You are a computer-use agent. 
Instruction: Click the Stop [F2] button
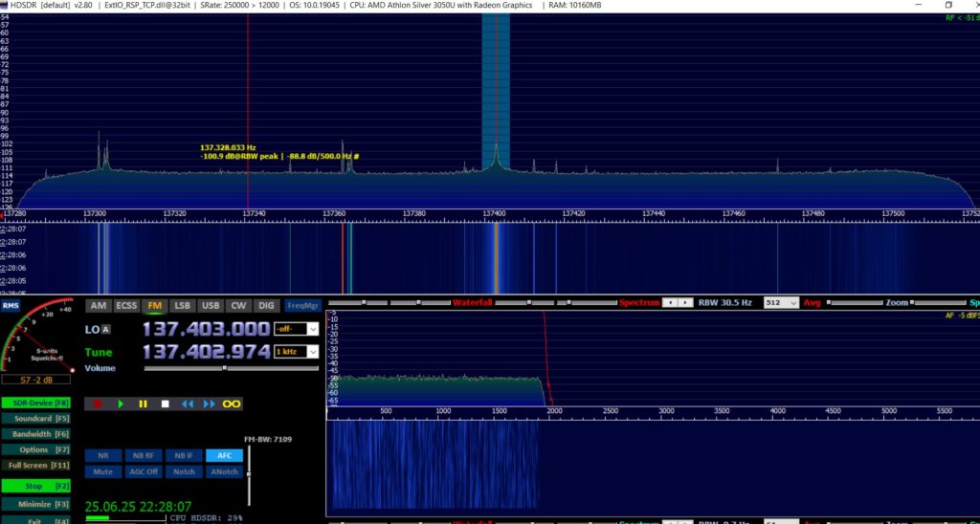(x=36, y=486)
